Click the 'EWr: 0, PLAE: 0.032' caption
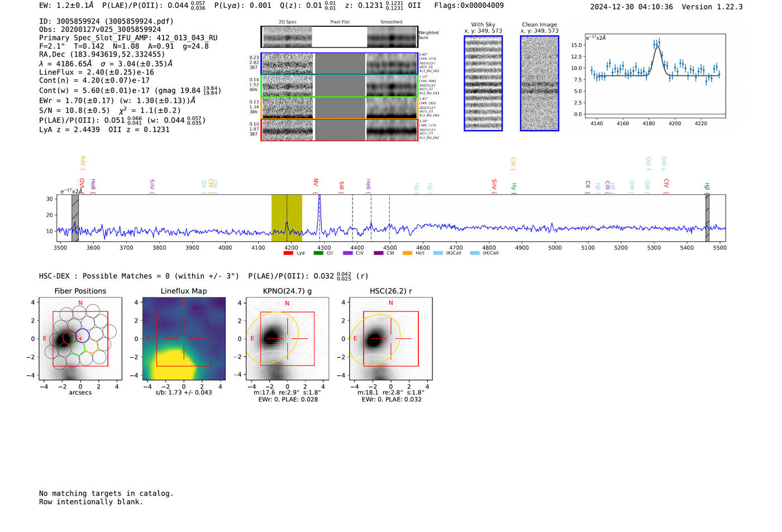The image size is (782, 532). 392,400
